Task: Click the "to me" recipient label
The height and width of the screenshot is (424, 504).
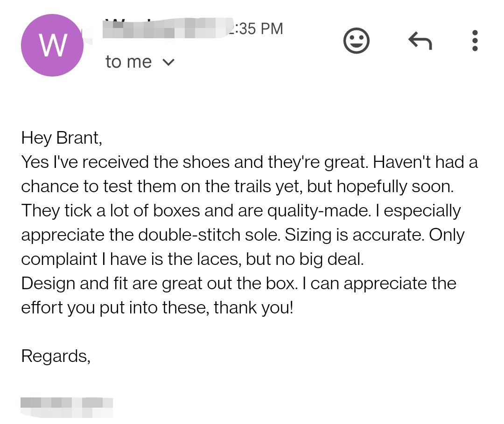Action: tap(128, 62)
